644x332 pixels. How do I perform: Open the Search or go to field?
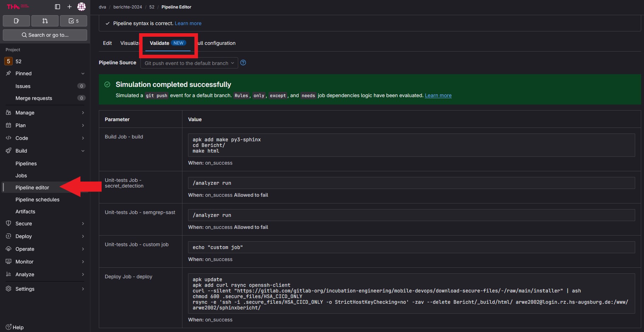[x=45, y=35]
